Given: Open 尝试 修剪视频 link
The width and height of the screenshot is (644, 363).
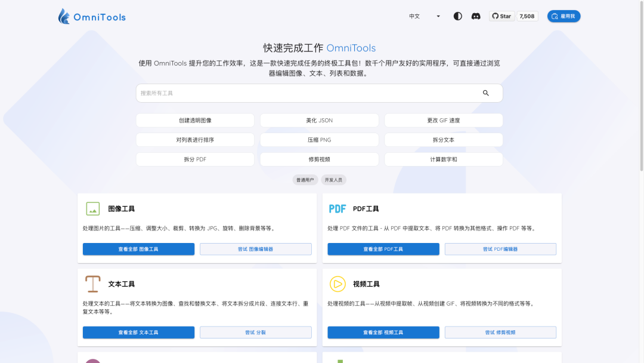Looking at the screenshot, I should [500, 333].
